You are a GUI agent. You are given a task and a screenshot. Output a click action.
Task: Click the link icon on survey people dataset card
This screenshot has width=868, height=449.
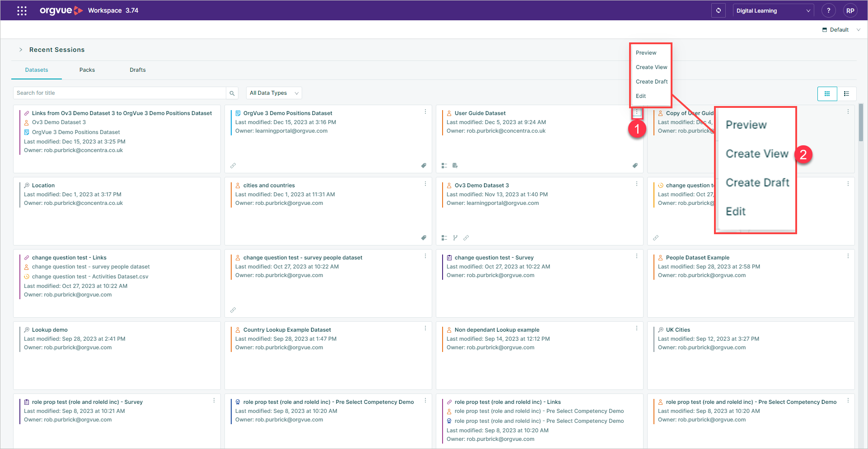point(233,310)
